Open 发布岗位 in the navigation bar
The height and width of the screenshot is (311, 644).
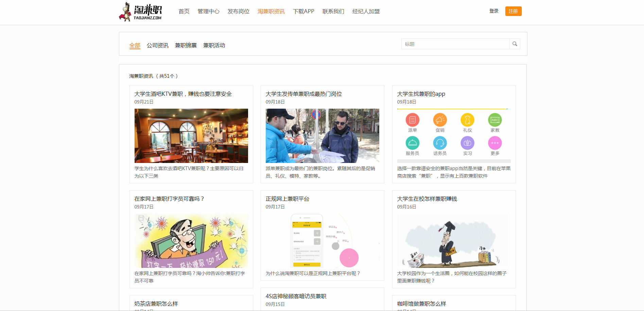(239, 11)
